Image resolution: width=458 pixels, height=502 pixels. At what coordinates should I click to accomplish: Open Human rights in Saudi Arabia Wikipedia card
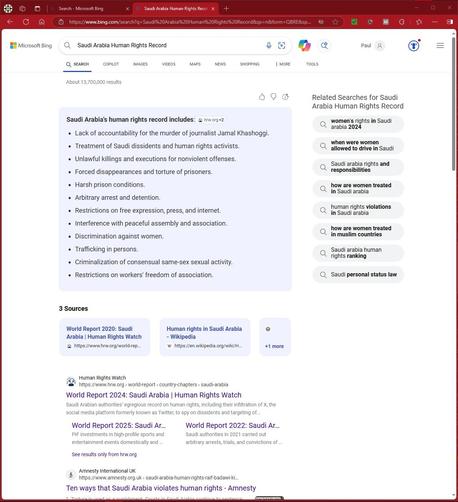(x=205, y=337)
